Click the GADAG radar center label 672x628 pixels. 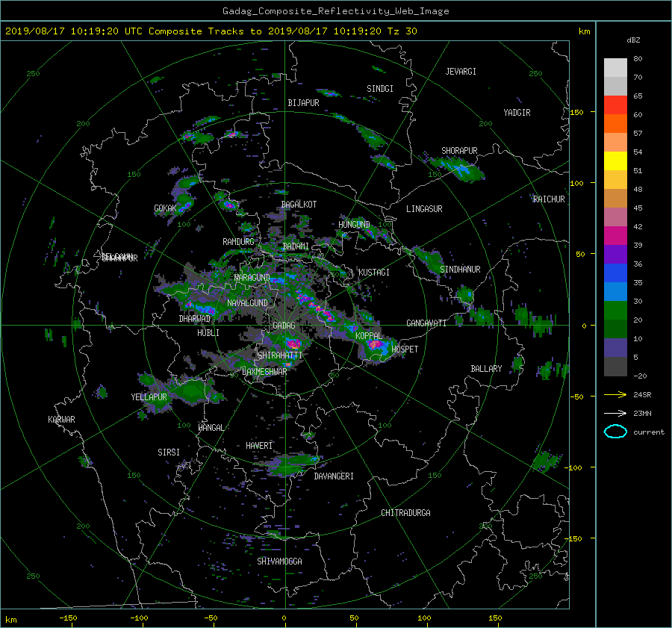[284, 326]
